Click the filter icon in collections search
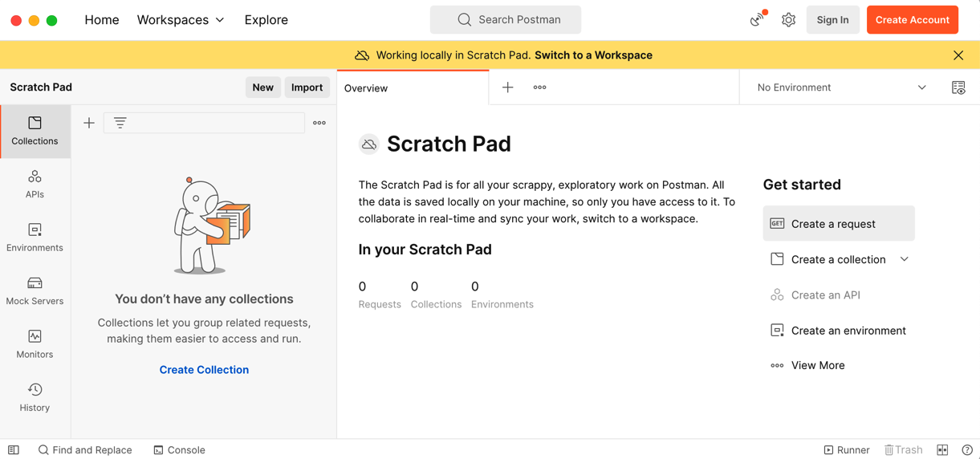The width and height of the screenshot is (980, 459). pyautogui.click(x=120, y=123)
